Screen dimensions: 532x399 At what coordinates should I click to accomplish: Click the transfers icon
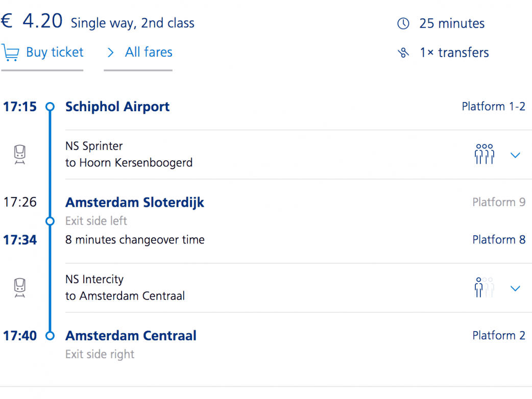(x=403, y=53)
